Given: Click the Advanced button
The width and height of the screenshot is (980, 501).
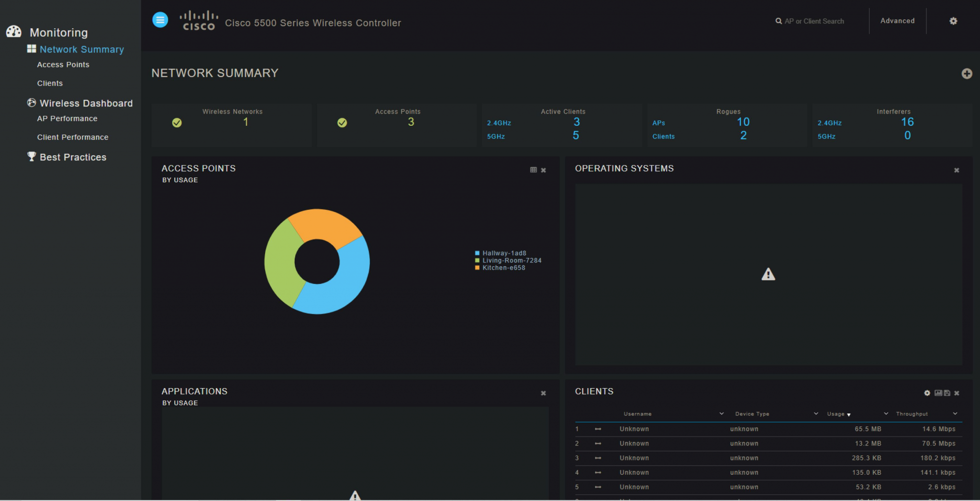Looking at the screenshot, I should coord(897,21).
